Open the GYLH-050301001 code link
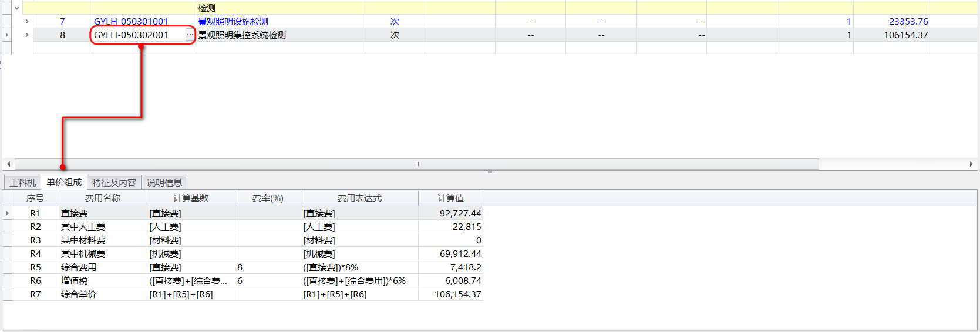Screen dimensions: 980x332 point(131,22)
